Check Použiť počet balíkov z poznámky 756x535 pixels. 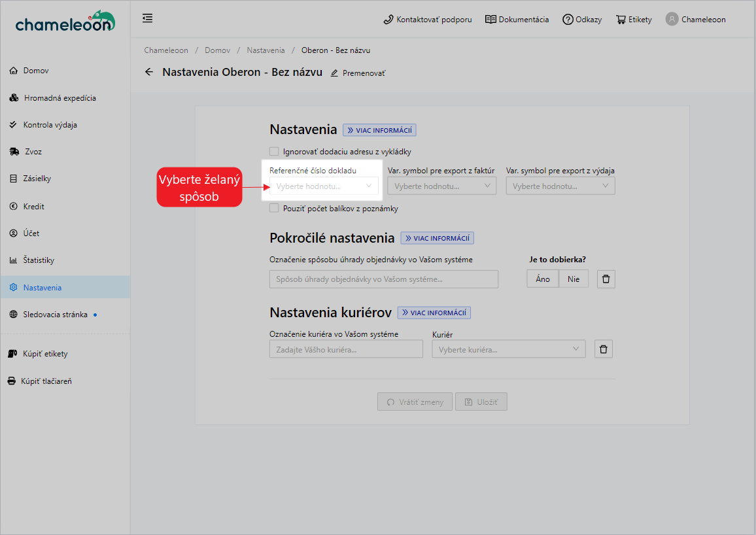[x=274, y=209]
